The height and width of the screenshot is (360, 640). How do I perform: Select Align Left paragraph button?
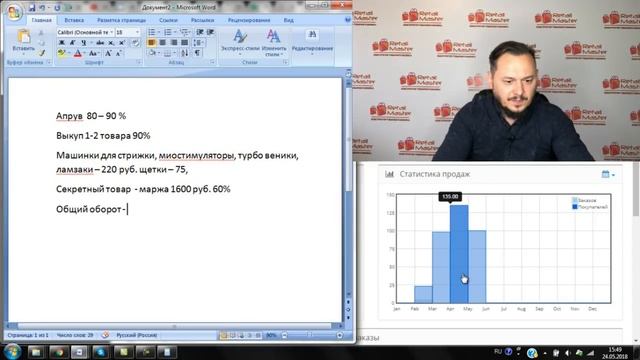pyautogui.click(x=151, y=43)
